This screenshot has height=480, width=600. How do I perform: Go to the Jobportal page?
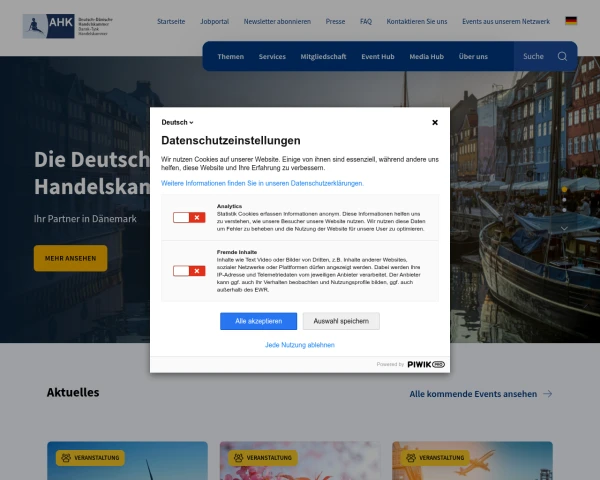pyautogui.click(x=214, y=21)
